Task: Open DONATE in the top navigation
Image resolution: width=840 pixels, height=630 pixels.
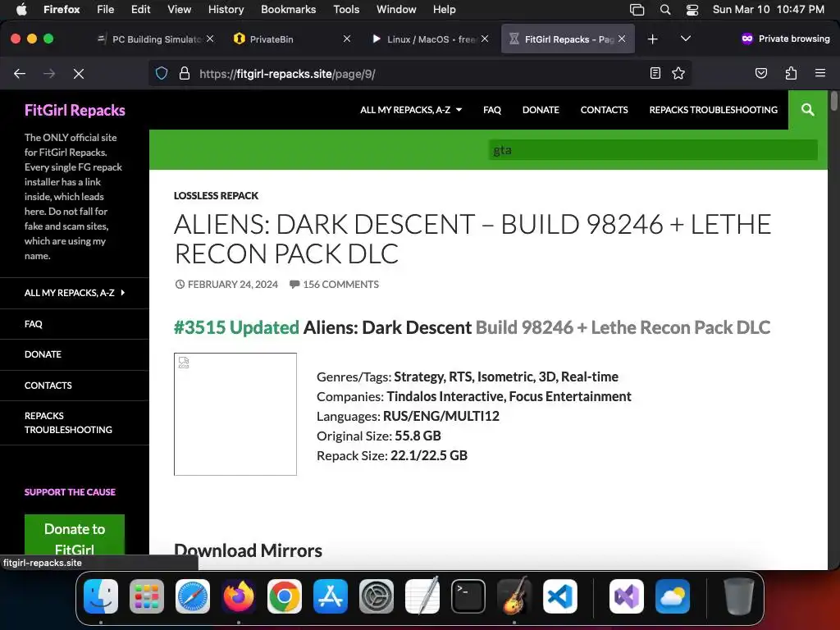Action: pos(541,110)
